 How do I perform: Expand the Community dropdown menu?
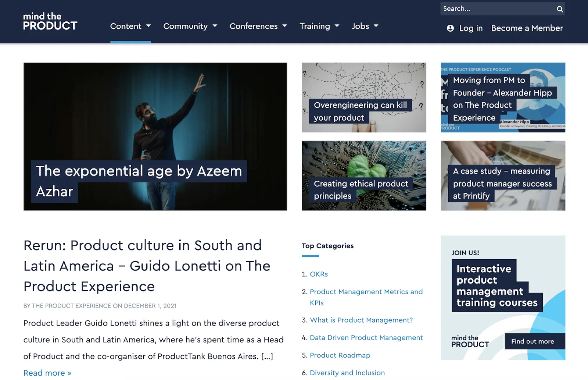[x=190, y=26]
